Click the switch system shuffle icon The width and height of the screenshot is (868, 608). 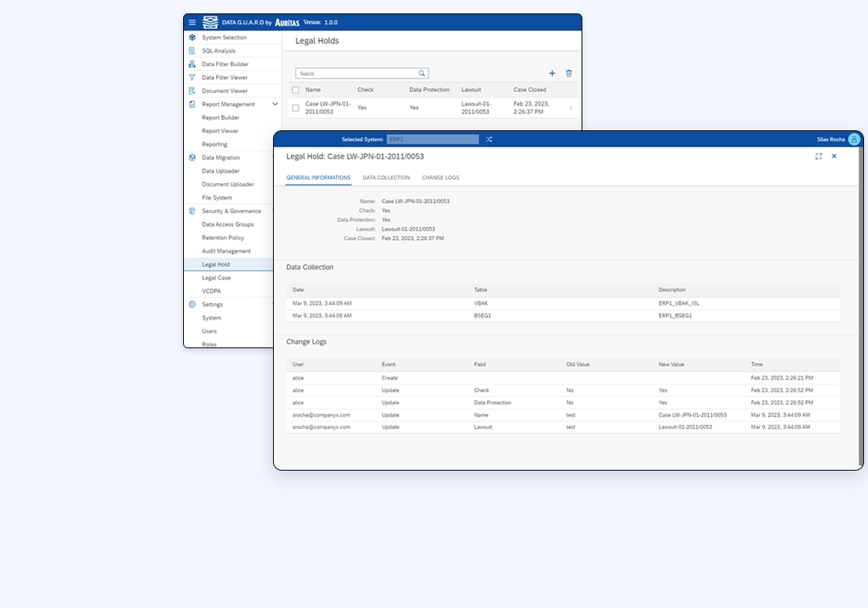click(x=488, y=140)
